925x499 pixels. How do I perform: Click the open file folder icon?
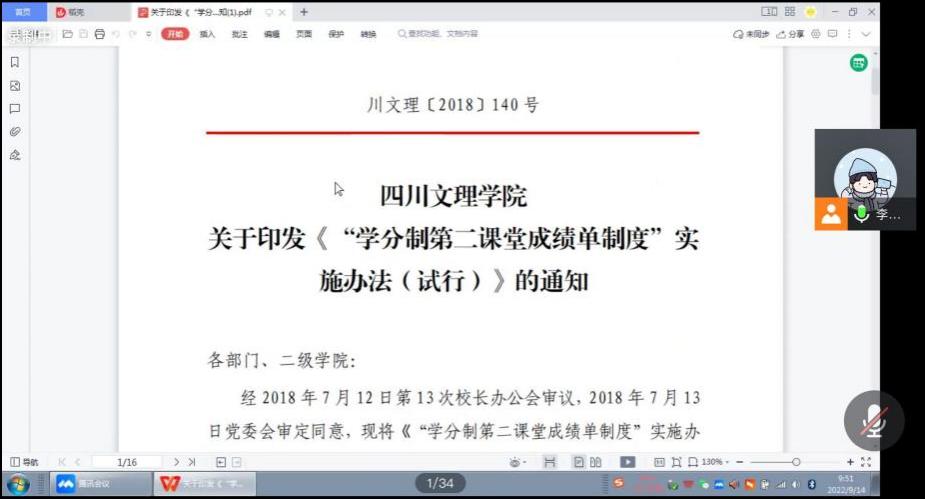click(x=67, y=34)
